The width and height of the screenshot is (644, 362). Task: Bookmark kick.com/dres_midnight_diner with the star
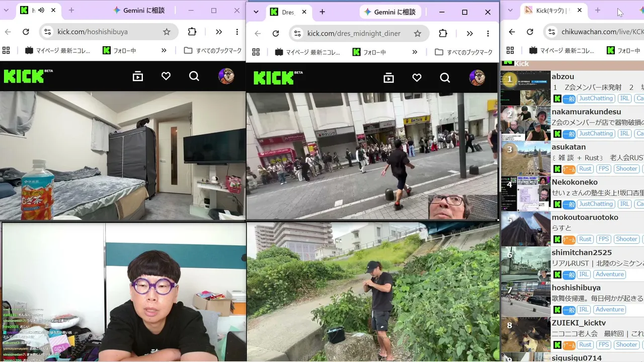point(418,34)
